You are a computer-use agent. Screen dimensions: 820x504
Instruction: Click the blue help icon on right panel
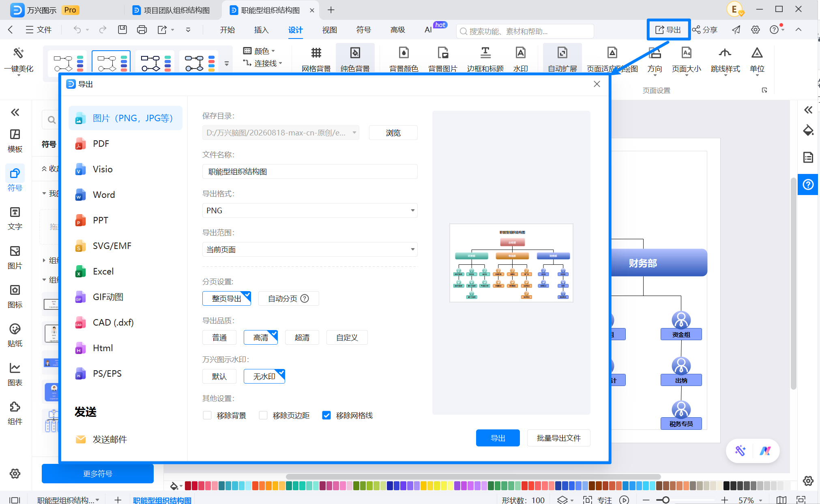[x=808, y=184]
